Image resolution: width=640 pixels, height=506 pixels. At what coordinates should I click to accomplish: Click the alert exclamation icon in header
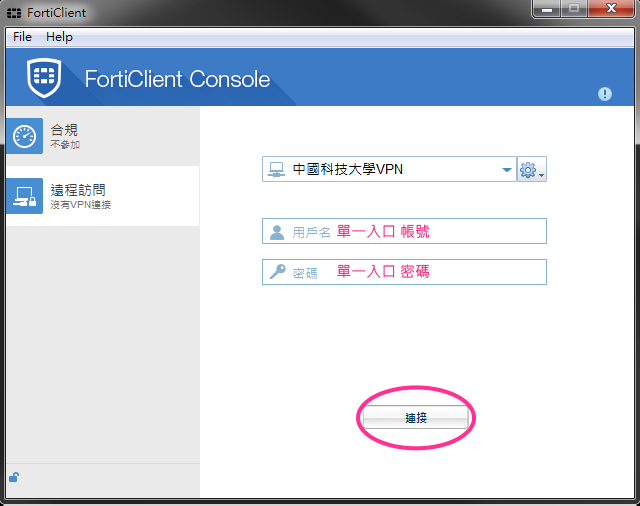604,94
